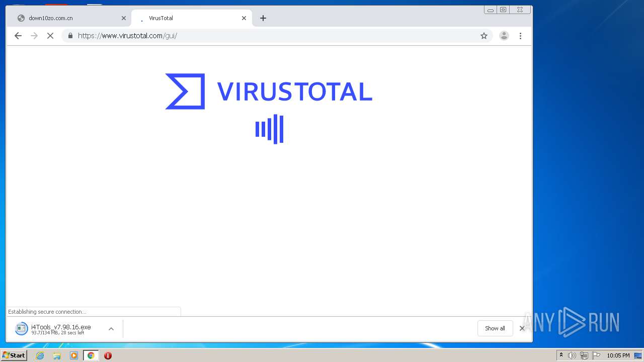Expand i4Tools download options chevron

click(111, 329)
